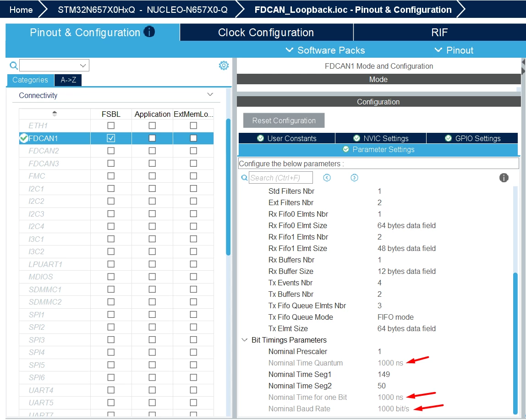
Task: Change Rx Buffer Size value
Action: (406, 271)
